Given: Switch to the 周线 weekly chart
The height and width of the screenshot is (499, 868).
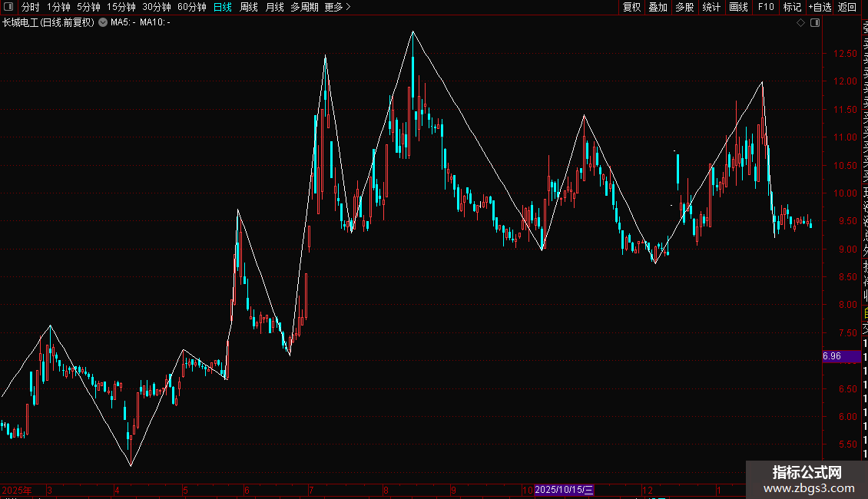Looking at the screenshot, I should [249, 7].
